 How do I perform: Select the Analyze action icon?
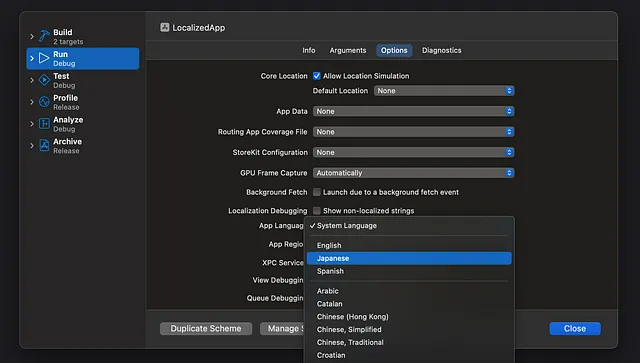[x=44, y=123]
